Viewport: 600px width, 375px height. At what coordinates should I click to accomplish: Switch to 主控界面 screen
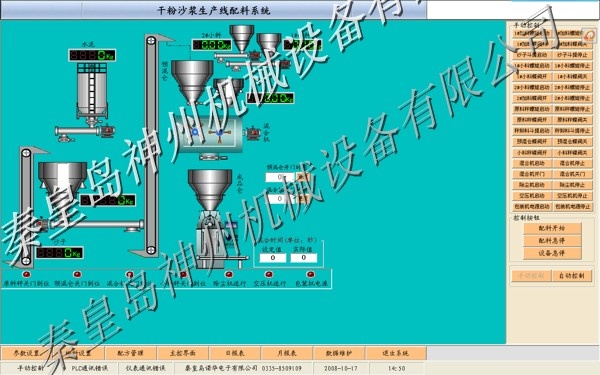tap(183, 353)
